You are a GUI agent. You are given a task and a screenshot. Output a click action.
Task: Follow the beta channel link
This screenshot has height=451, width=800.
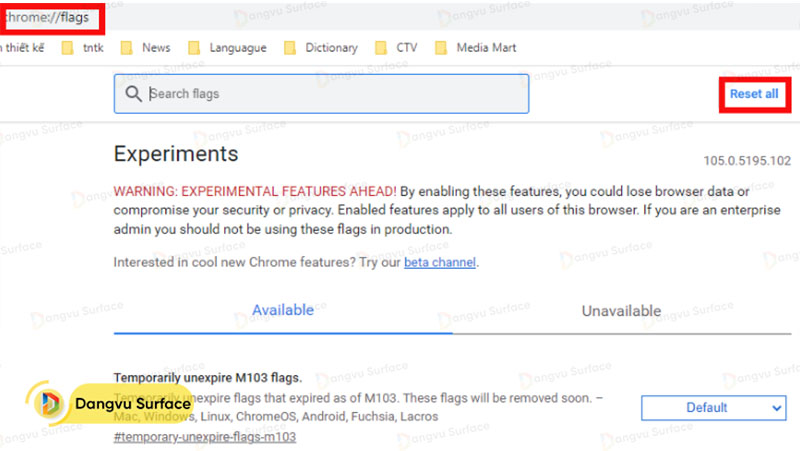pyautogui.click(x=440, y=262)
